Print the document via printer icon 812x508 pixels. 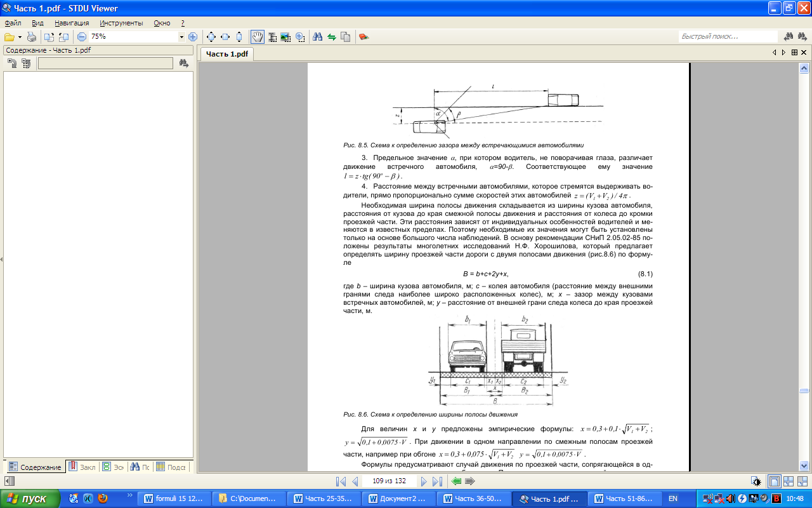pyautogui.click(x=31, y=37)
